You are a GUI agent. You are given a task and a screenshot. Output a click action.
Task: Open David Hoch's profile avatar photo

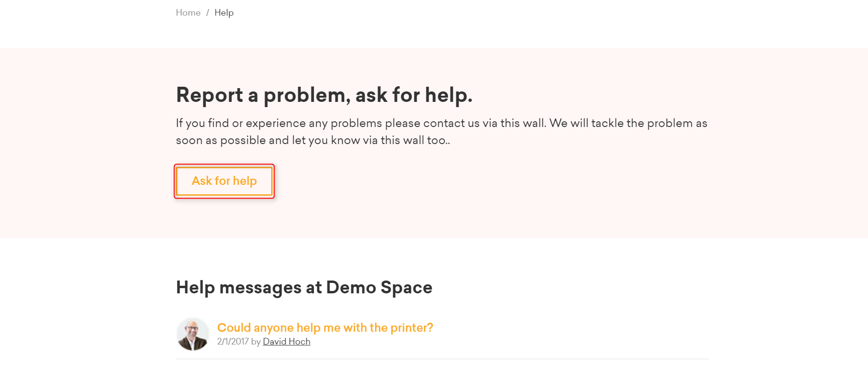coord(193,334)
